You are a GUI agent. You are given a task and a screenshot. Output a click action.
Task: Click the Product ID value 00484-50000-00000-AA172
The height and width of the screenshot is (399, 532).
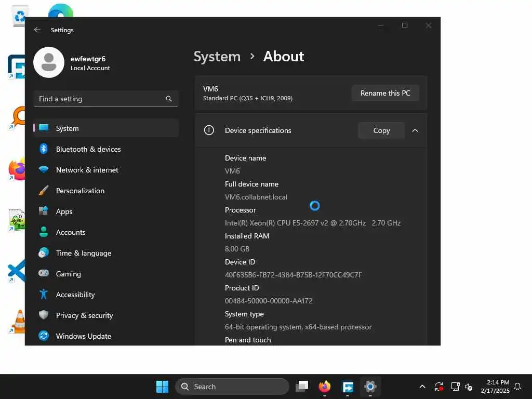point(269,301)
